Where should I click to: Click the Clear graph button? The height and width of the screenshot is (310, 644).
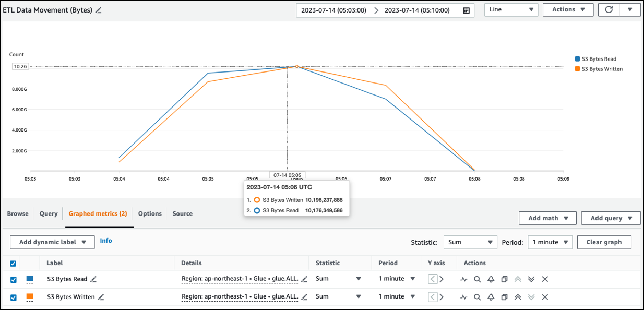(604, 242)
